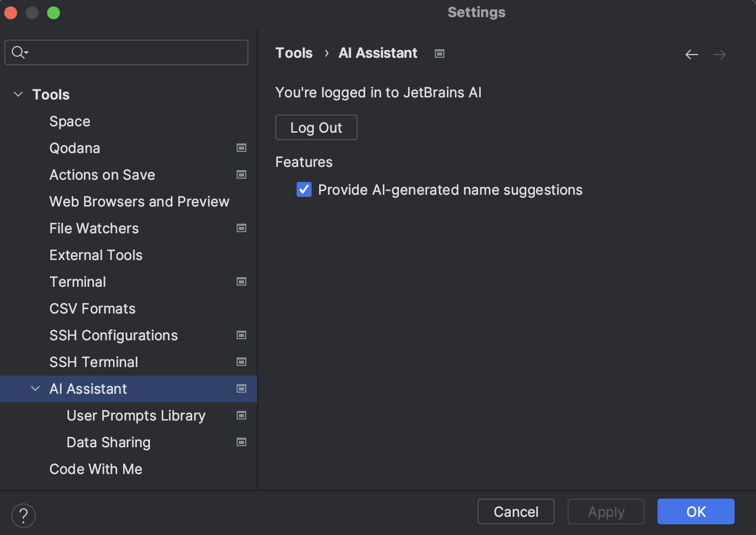Click the icon after AI Assistant breadcrumb

tap(439, 53)
